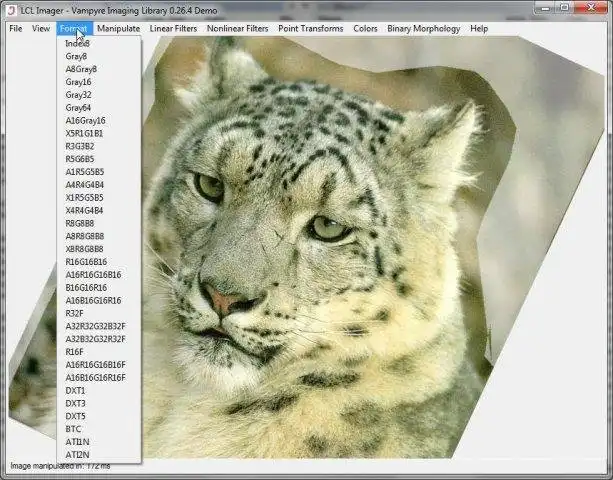The height and width of the screenshot is (480, 613).
Task: Pick R5G6B5 format
Action: [99, 159]
